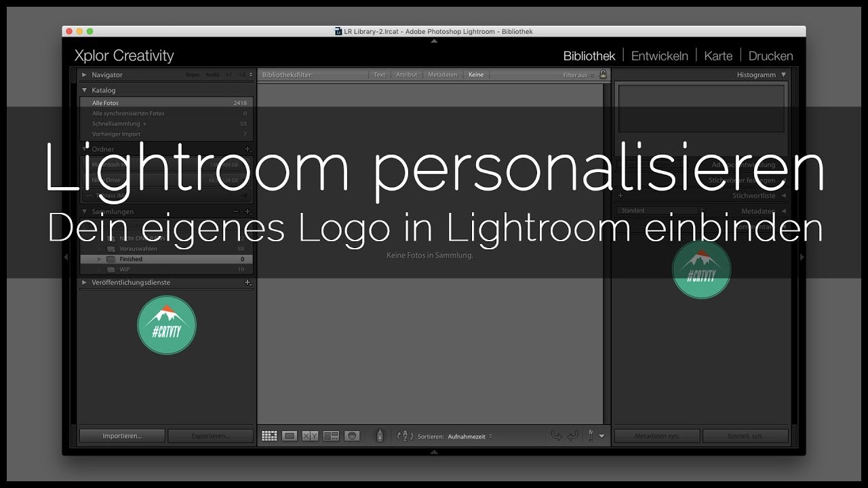The width and height of the screenshot is (868, 488).
Task: Collapse the left panel side arrow
Action: (66, 257)
